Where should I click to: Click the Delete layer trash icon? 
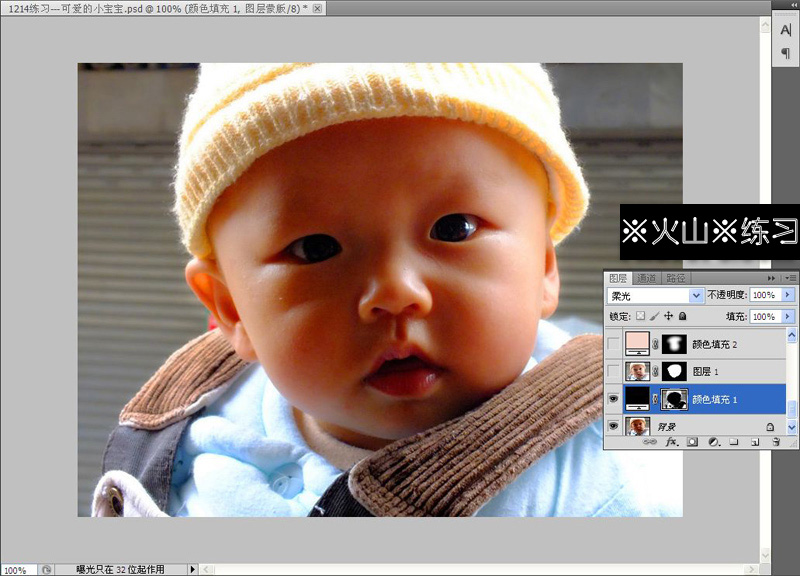(777, 443)
